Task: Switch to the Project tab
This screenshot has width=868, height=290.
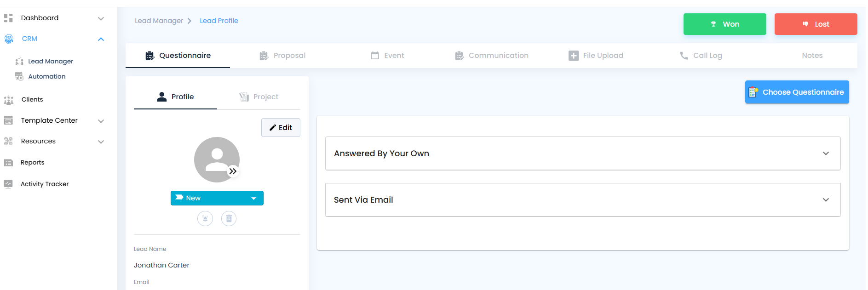Action: click(259, 97)
